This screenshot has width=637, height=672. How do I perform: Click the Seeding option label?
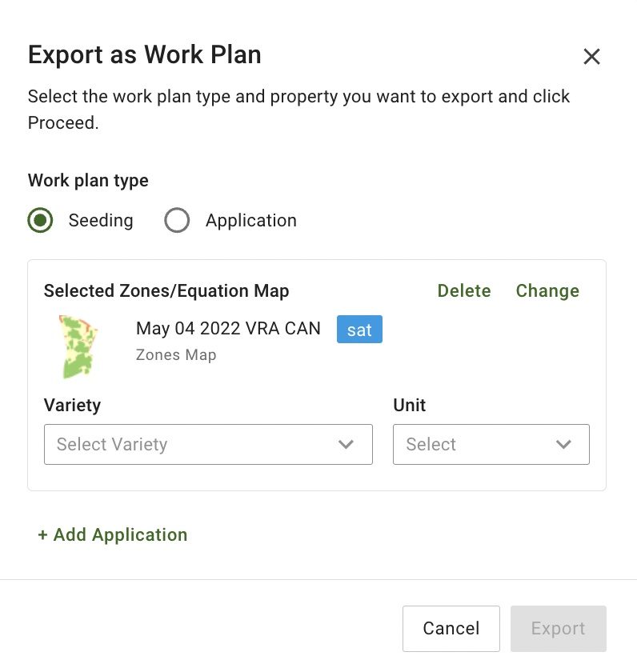tap(101, 221)
